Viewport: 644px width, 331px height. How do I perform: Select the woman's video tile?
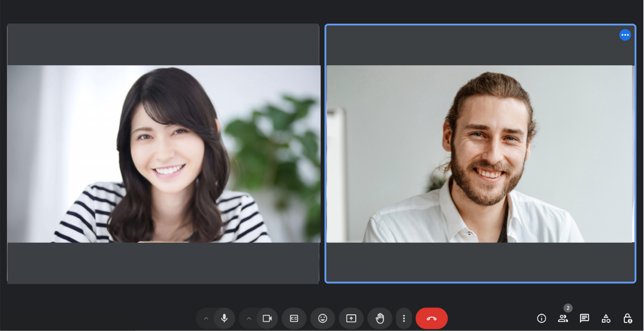163,153
